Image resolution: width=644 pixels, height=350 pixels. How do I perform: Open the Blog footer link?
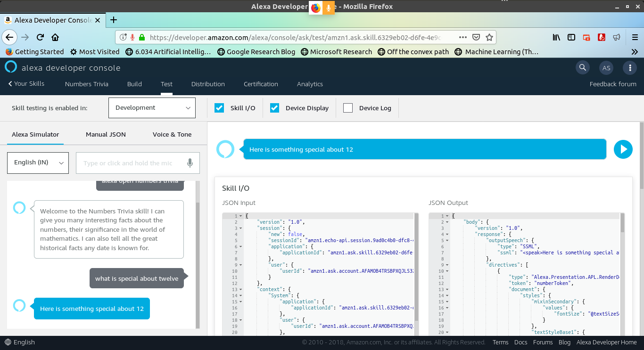[564, 342]
